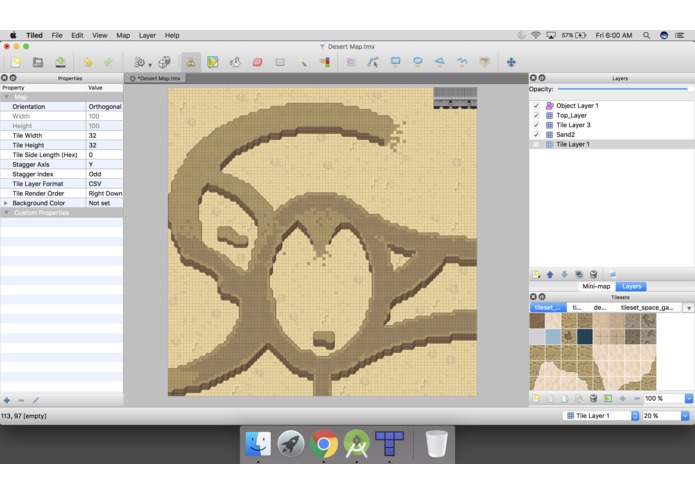Click the add property plus icon
Screen dimensions: 695x494
7,401
